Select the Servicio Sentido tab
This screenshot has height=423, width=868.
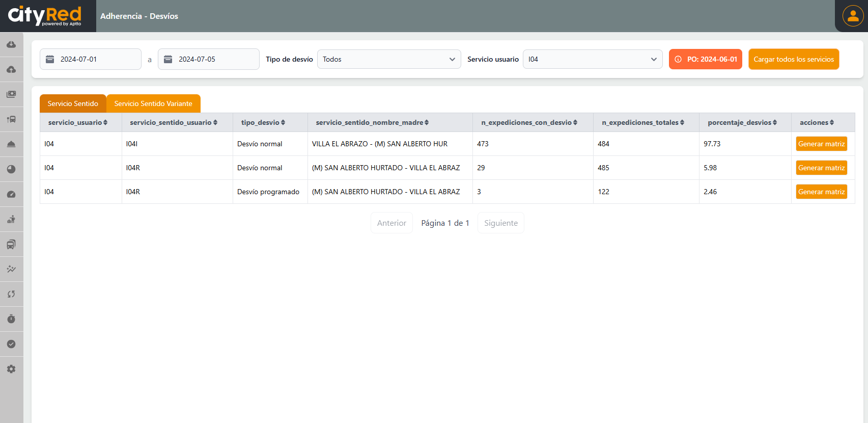[73, 103]
